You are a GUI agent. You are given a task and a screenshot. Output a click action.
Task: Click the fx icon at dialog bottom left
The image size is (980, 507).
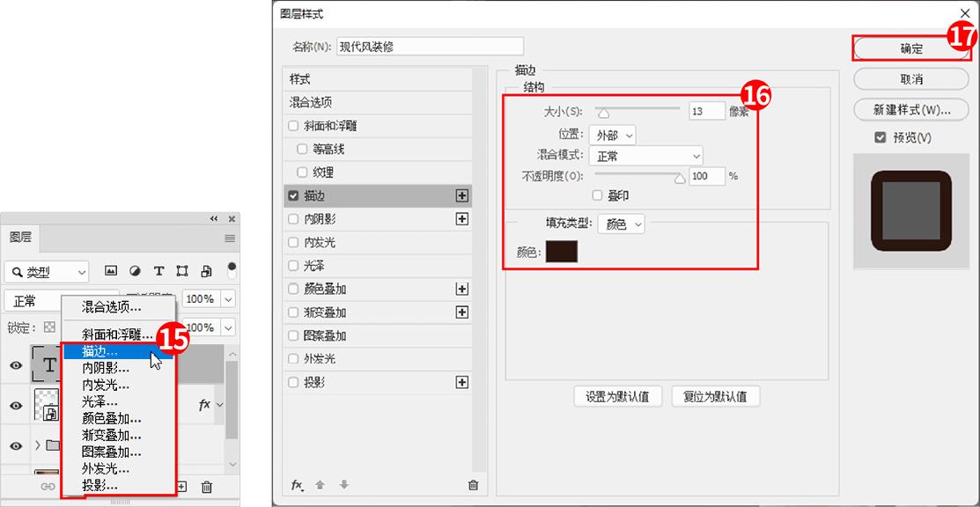(x=298, y=485)
